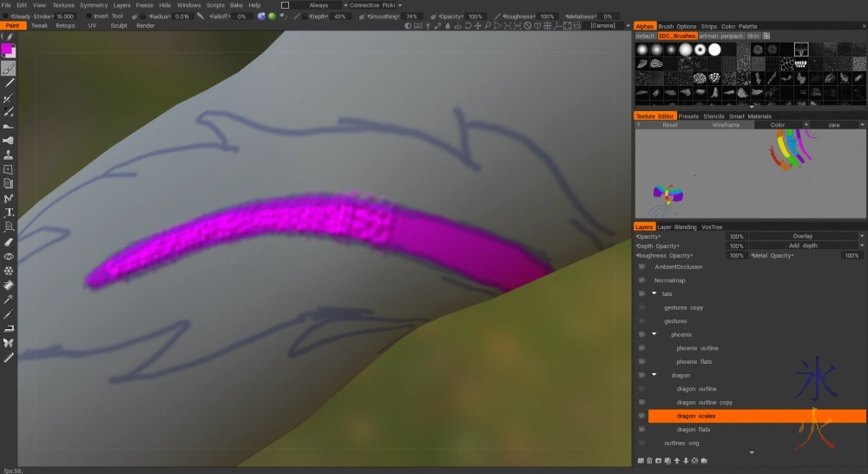Move layer down with the down arrow icon
Image resolution: width=868 pixels, height=474 pixels.
687,460
